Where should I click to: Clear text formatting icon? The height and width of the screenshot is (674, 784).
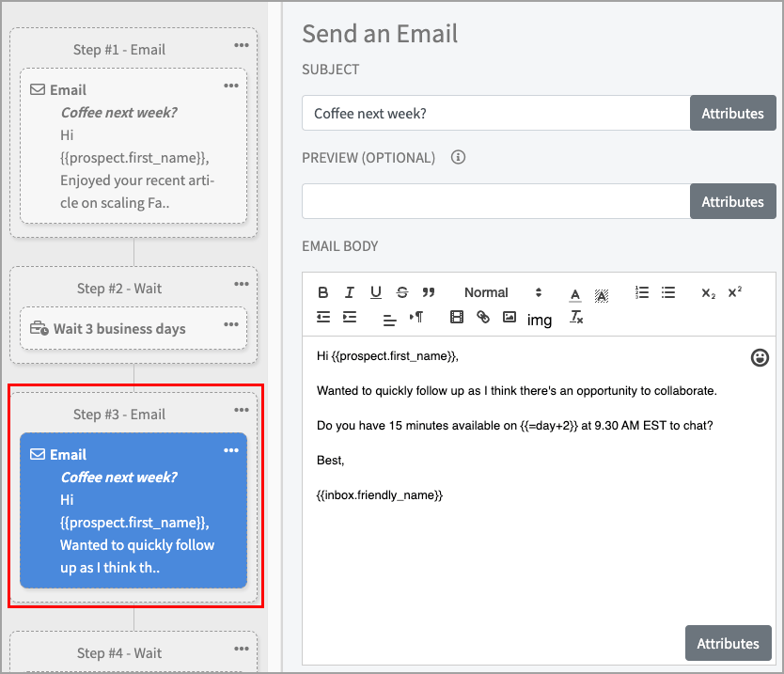[576, 318]
